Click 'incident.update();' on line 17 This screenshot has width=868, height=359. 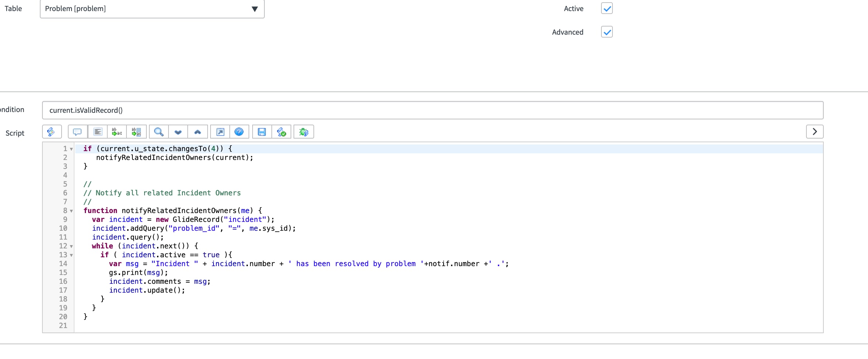click(x=147, y=290)
